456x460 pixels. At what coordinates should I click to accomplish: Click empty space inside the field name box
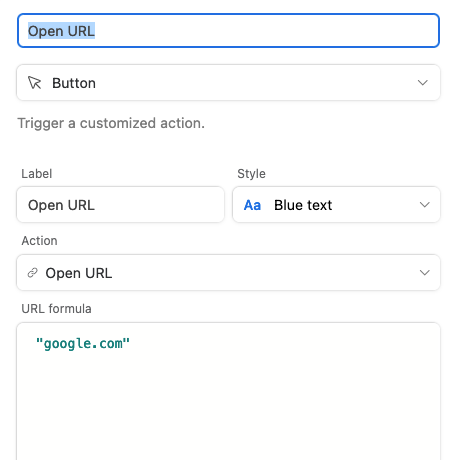[x=267, y=31]
